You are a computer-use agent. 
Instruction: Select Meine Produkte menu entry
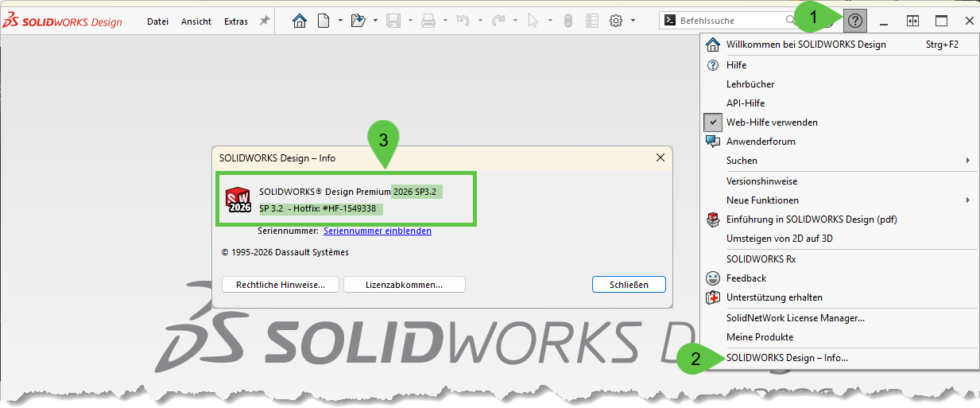(x=839, y=337)
